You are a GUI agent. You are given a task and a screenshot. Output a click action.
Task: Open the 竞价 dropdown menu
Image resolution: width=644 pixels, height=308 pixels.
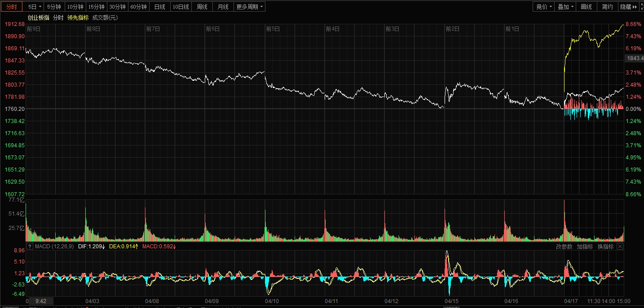(x=544, y=7)
